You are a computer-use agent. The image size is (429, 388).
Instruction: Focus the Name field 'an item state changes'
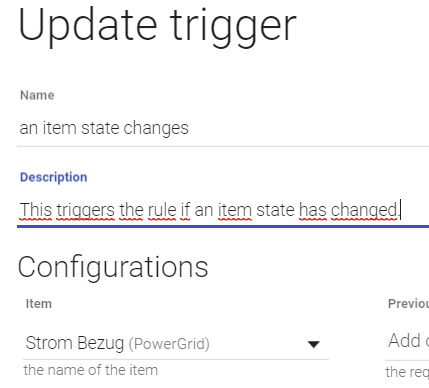223,128
